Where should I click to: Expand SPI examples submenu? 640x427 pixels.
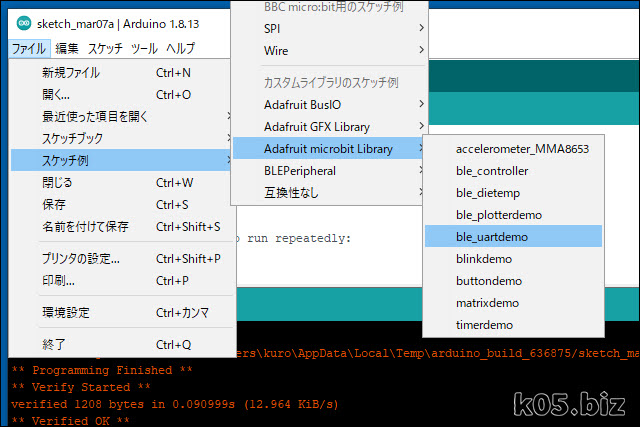[x=330, y=29]
